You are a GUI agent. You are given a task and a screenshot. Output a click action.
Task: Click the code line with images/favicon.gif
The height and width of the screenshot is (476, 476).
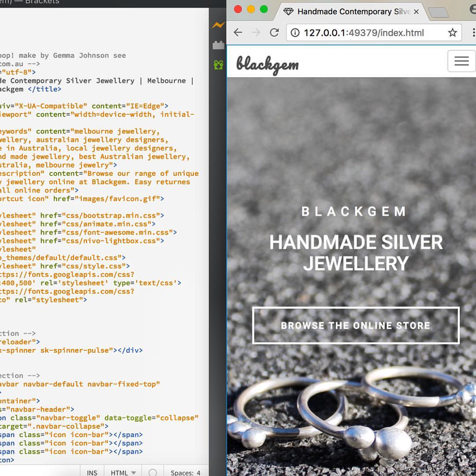(x=82, y=199)
